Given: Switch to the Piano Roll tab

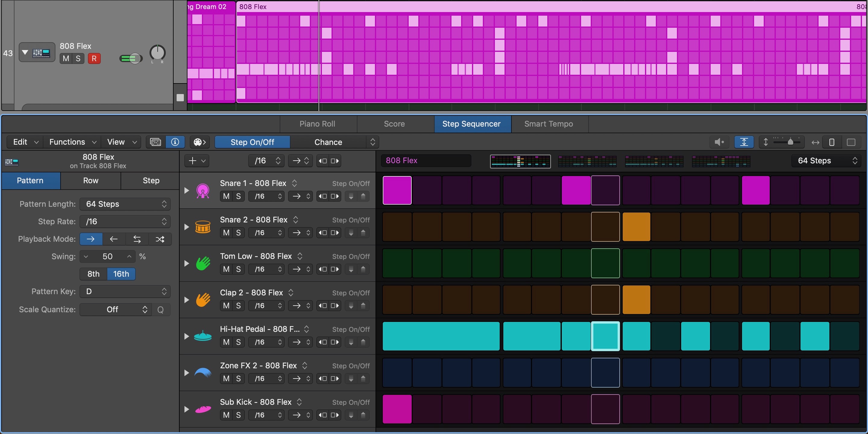Looking at the screenshot, I should pos(317,124).
